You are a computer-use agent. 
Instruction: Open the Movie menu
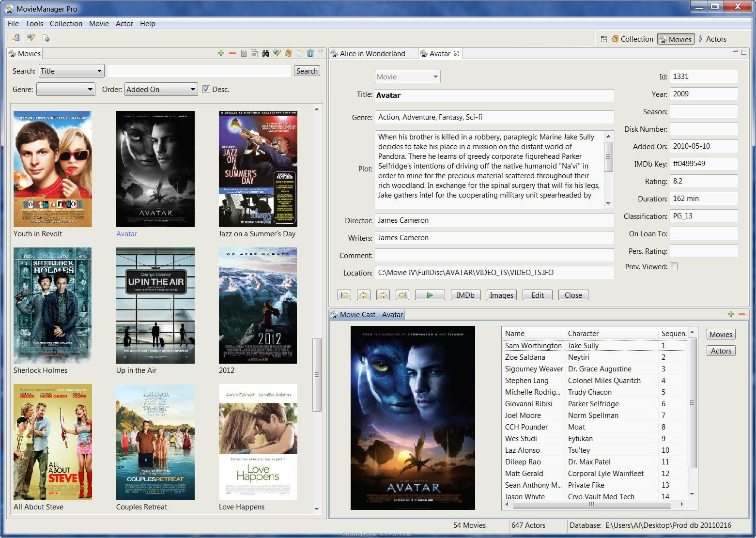coord(99,23)
